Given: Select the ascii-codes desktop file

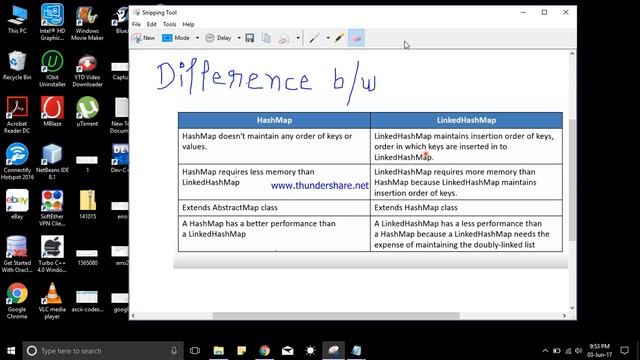Looking at the screenshot, I should pos(87,301).
